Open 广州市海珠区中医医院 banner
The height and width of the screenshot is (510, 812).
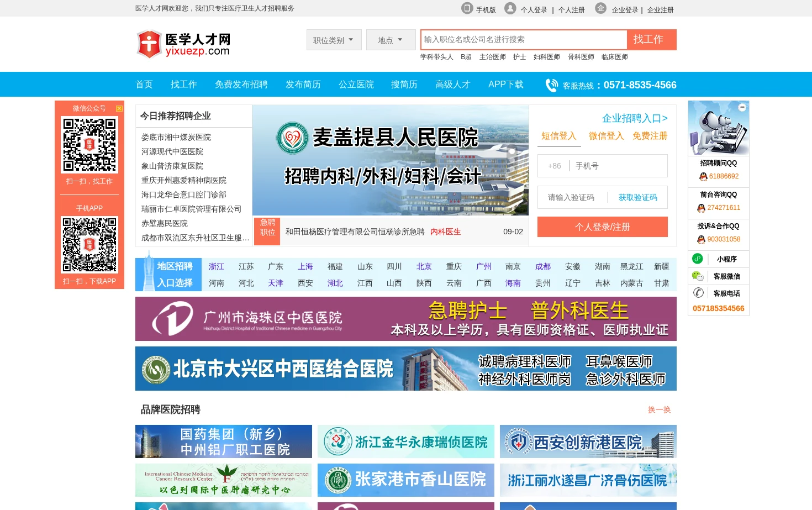point(406,319)
